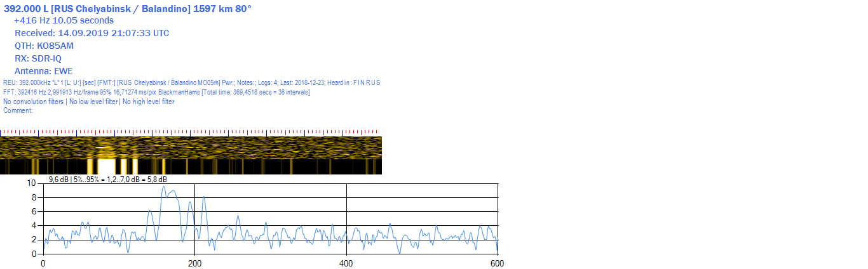
Task: Click the 'Antenna: EWE' line
Action: tap(43, 71)
